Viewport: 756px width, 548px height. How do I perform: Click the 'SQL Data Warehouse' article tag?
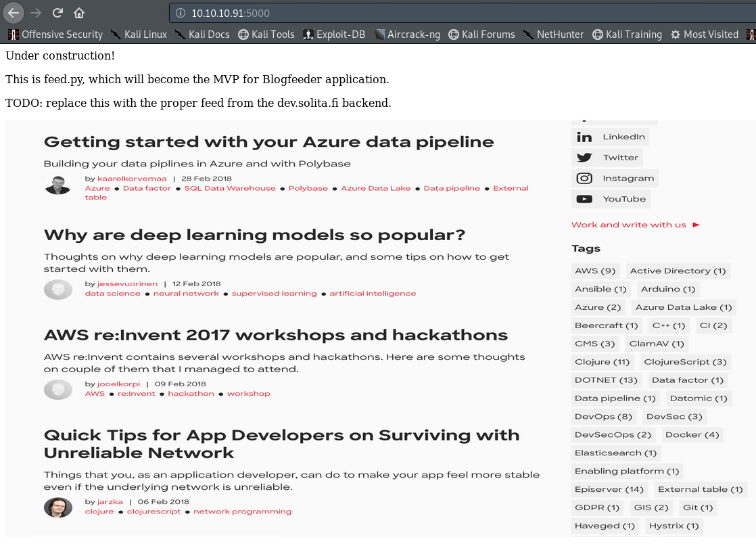pos(229,188)
